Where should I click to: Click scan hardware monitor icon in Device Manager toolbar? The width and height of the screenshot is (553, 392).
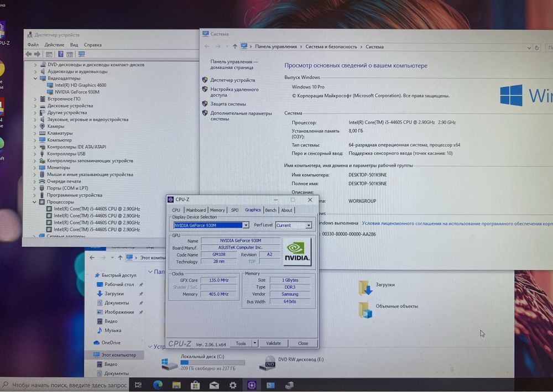[x=81, y=54]
